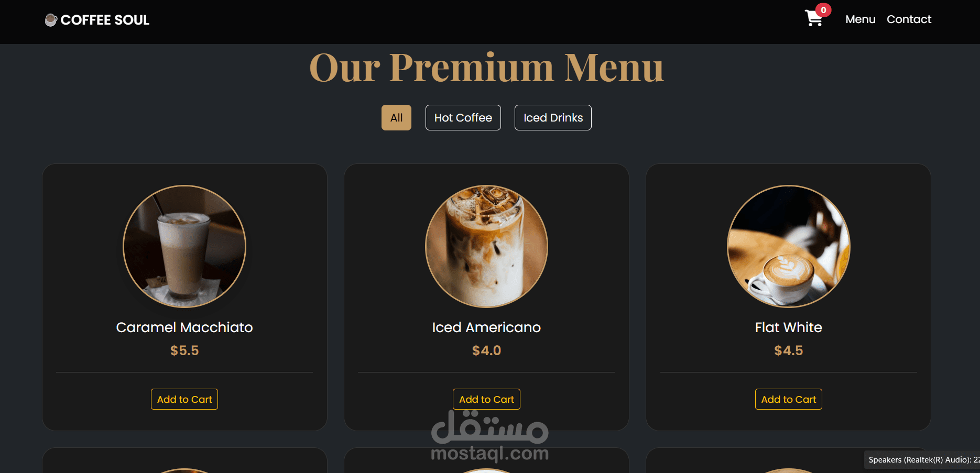Click the Our Premium Menu heading
The image size is (980, 473).
click(x=486, y=68)
